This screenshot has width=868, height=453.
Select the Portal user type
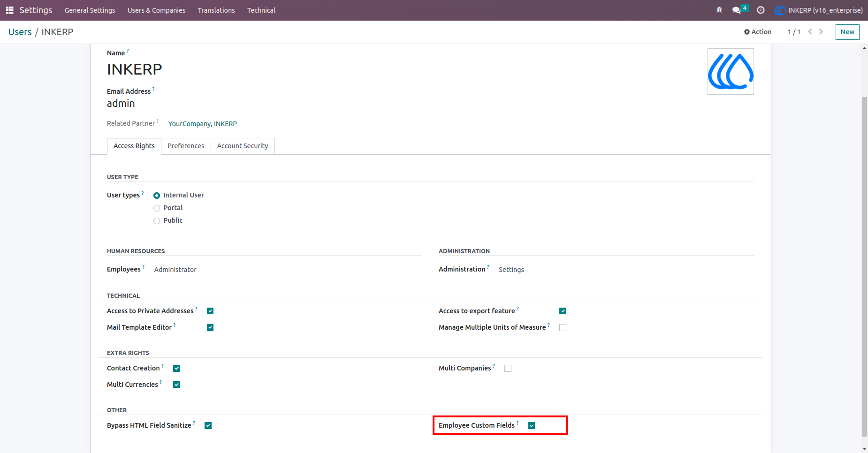(x=157, y=208)
